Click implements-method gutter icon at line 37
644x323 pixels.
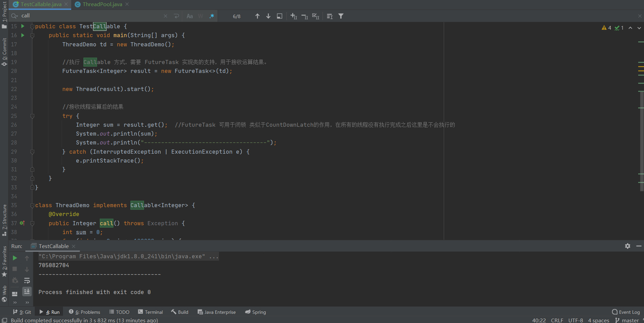pos(22,223)
